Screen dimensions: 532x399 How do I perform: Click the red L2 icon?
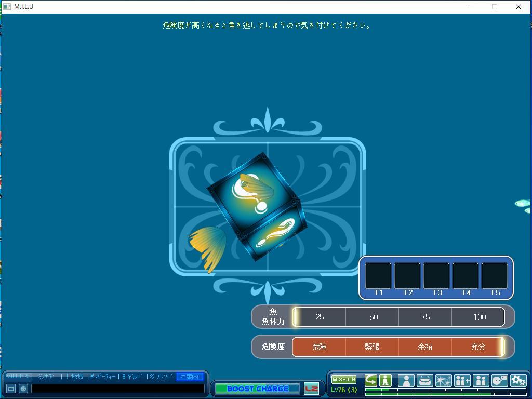311,389
